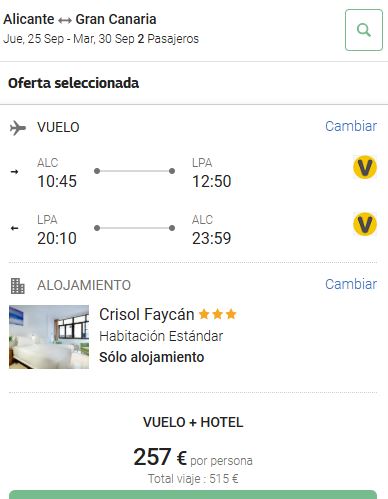The height and width of the screenshot is (499, 388).
Task: Open the Crisol Faycán room photo
Action: 49,337
